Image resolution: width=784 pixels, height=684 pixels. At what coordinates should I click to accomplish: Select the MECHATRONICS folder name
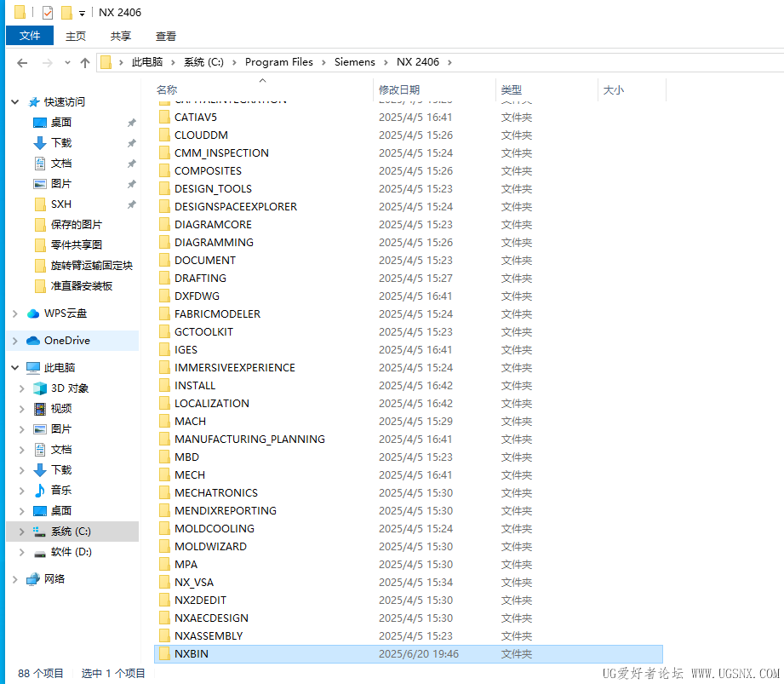pos(216,493)
